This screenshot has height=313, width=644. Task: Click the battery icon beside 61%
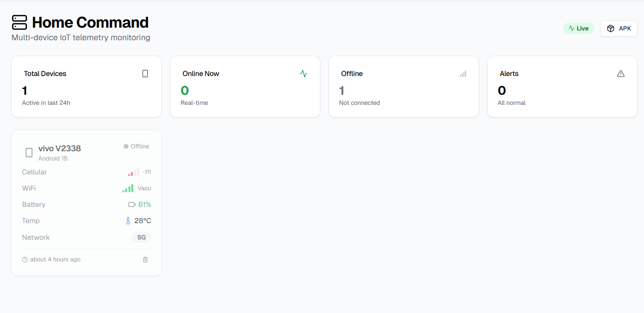click(x=132, y=204)
